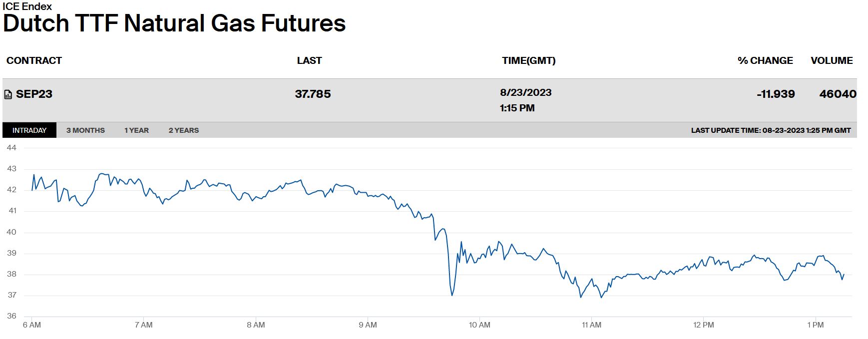868x339 pixels.
Task: Select the INTRADAY tab
Action: point(29,130)
